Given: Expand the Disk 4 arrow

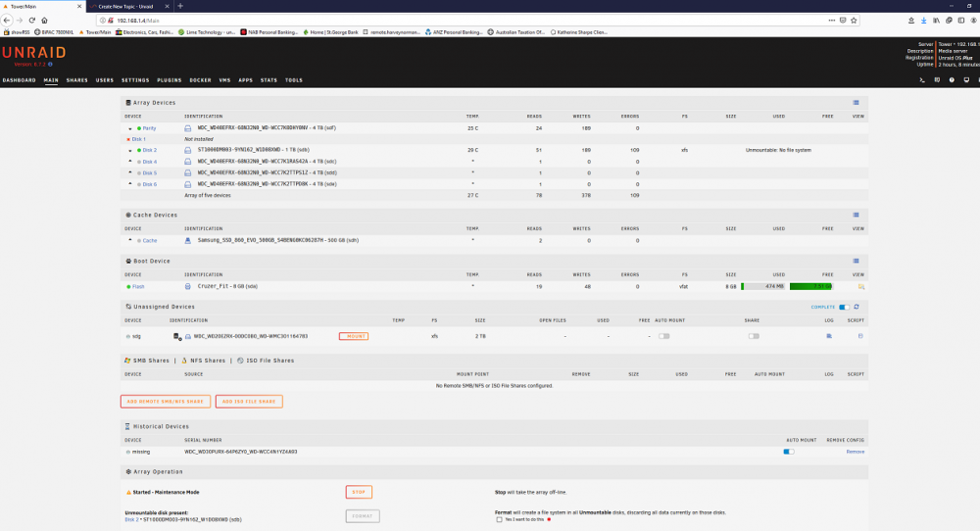Looking at the screenshot, I should point(130,162).
